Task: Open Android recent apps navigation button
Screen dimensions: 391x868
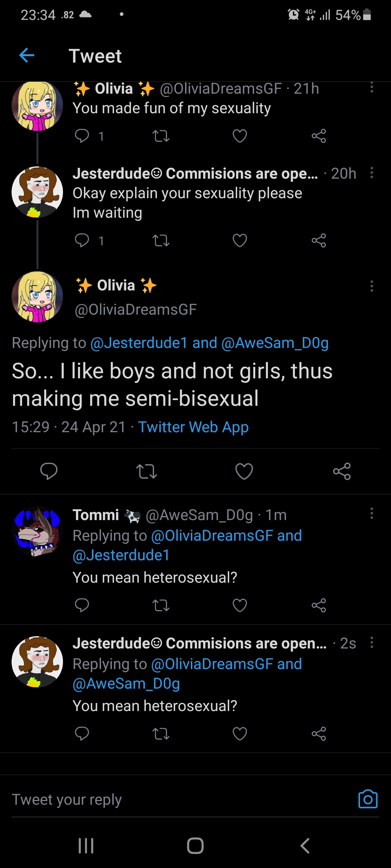Action: tap(86, 846)
